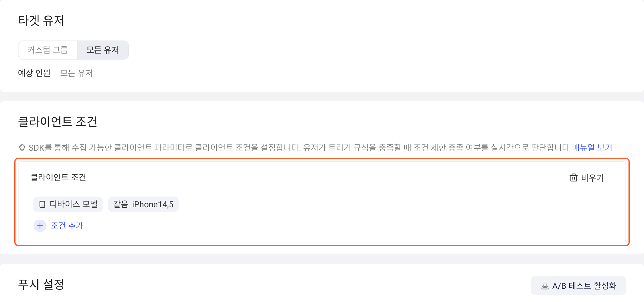The height and width of the screenshot is (302, 644).
Task: Open the 매뉴얼 보기 link
Action: click(x=592, y=147)
